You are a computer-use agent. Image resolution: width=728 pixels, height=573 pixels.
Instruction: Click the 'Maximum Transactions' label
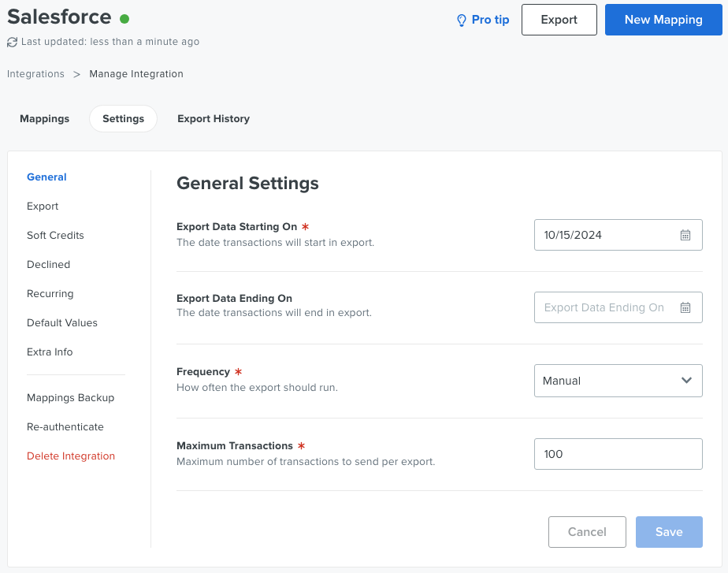(235, 446)
